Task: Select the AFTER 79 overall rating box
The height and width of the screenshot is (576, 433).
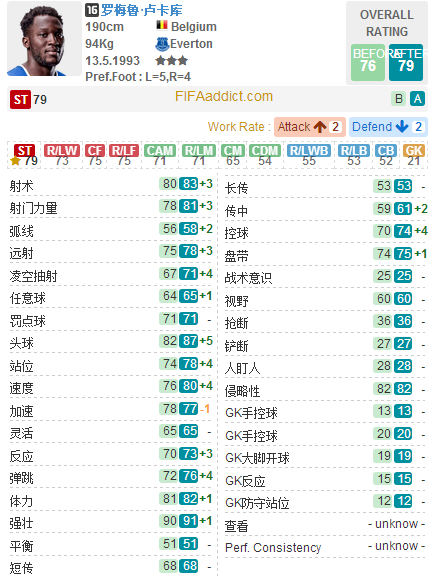Action: pyautogui.click(x=406, y=62)
